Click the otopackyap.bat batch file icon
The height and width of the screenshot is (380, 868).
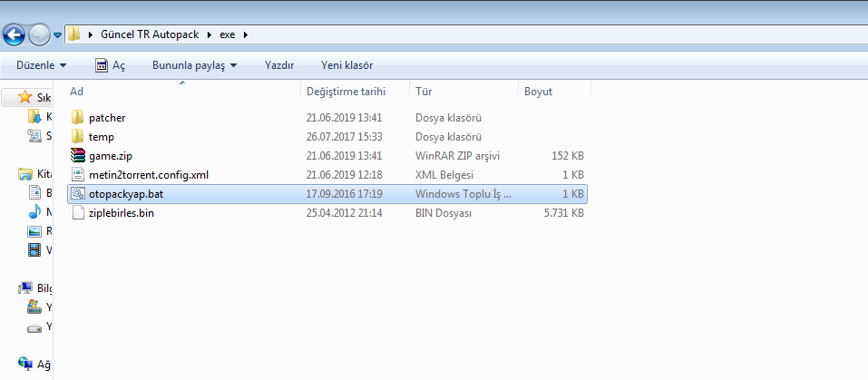coord(77,194)
